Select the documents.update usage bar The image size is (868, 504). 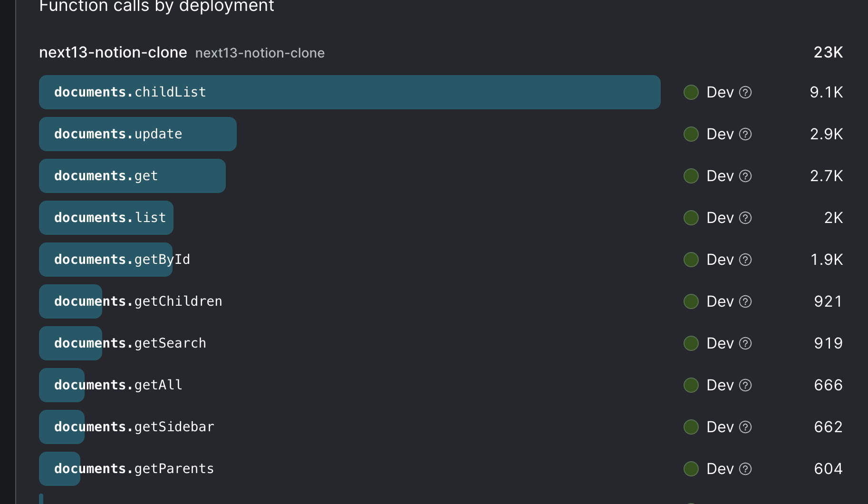coord(138,134)
